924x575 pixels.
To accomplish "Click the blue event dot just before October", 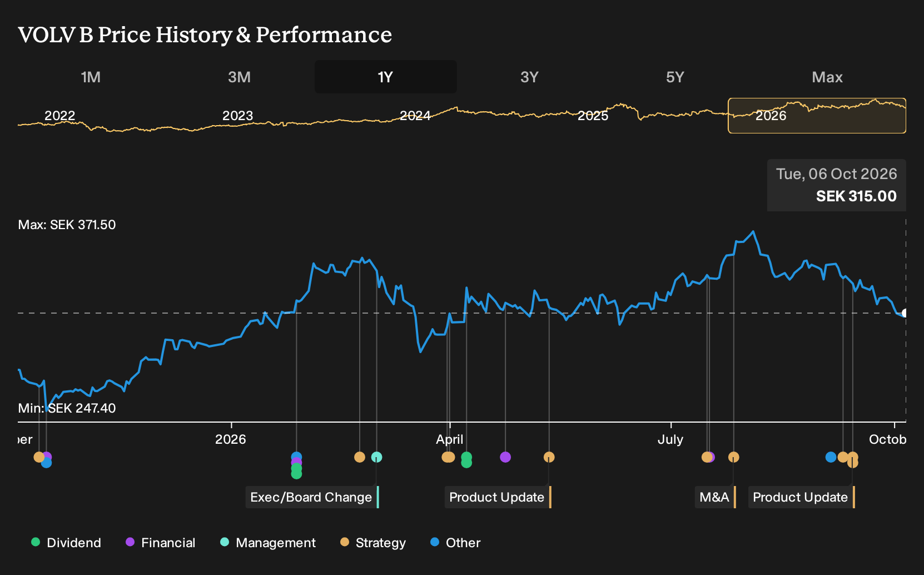I will 831,457.
